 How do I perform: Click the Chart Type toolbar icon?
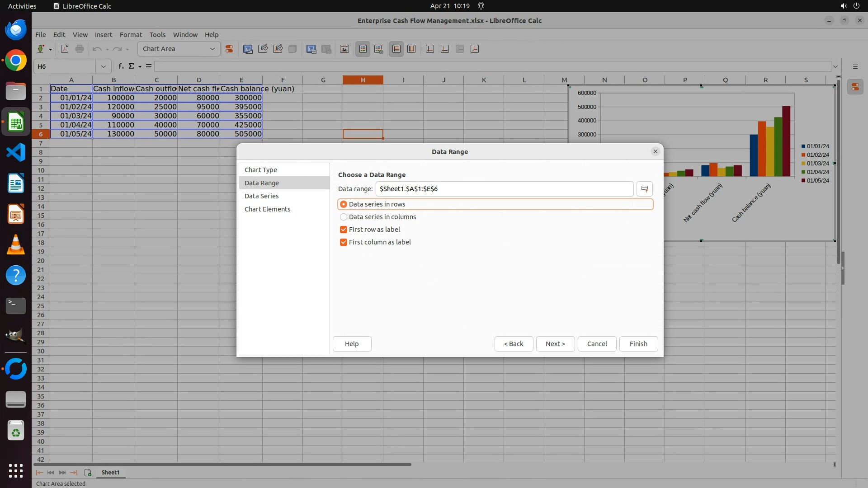click(248, 49)
